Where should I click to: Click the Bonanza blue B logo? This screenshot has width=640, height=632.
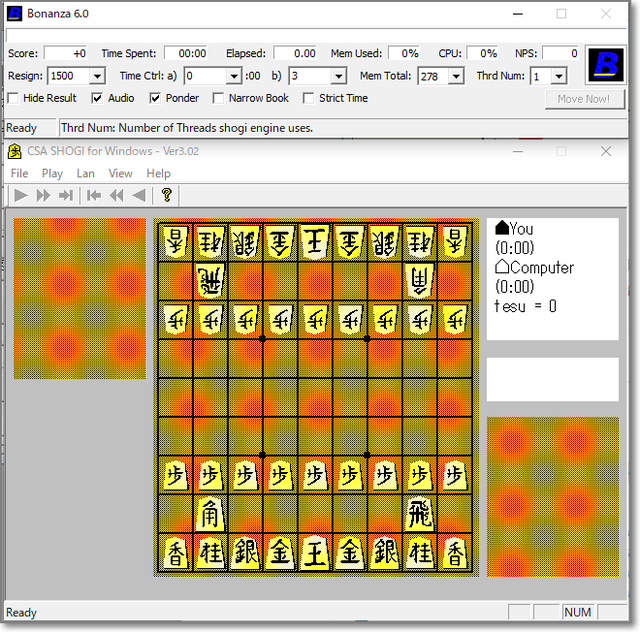click(x=604, y=65)
